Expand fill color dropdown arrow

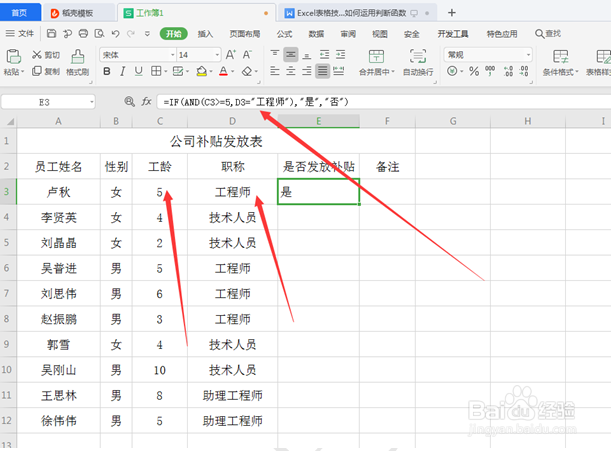click(211, 72)
